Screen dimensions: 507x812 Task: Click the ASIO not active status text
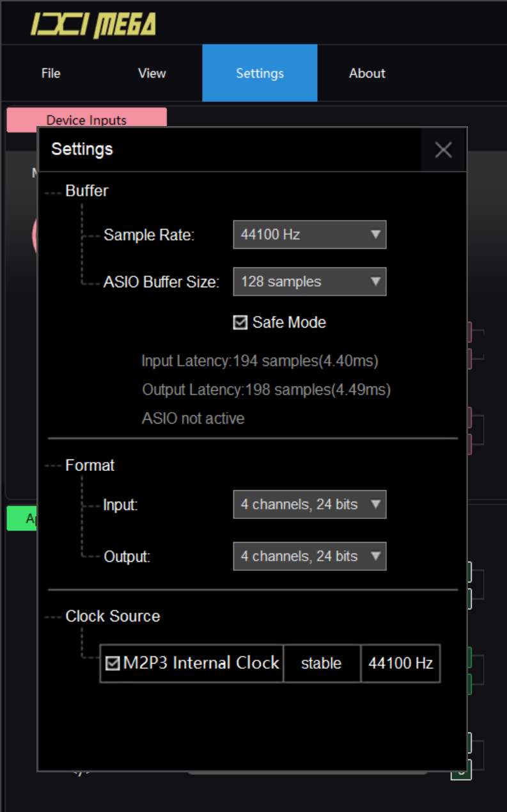click(x=193, y=418)
